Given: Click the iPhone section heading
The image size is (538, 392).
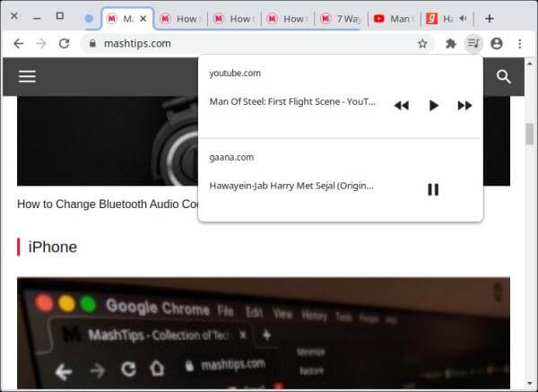Looking at the screenshot, I should pos(53,248).
